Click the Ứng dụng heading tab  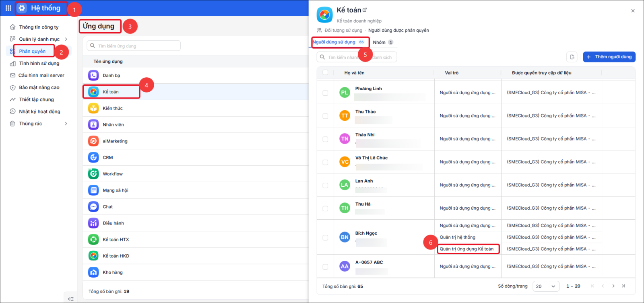tap(99, 26)
